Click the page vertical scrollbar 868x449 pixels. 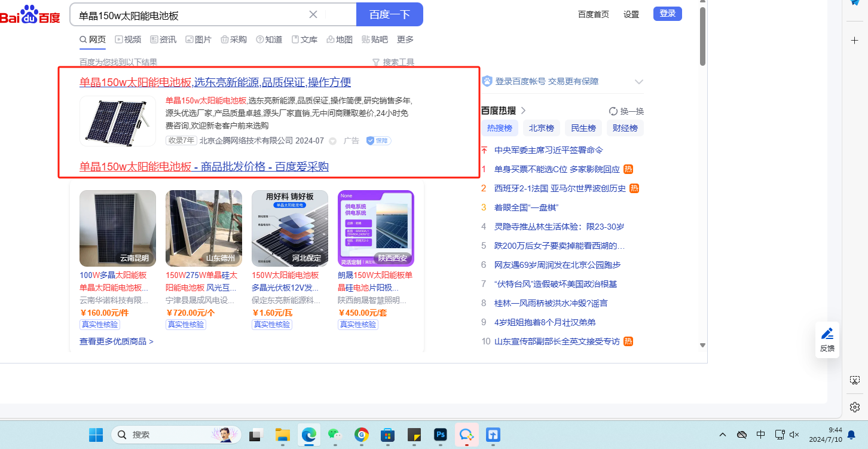pyautogui.click(x=703, y=36)
